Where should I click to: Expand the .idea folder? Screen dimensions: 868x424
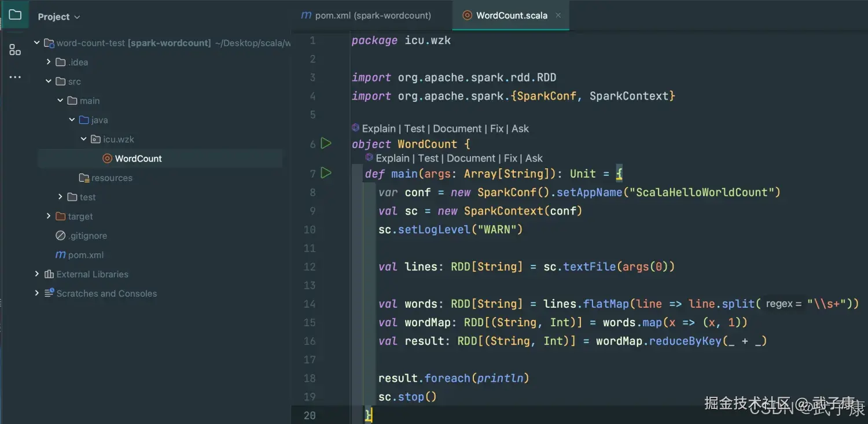click(49, 62)
